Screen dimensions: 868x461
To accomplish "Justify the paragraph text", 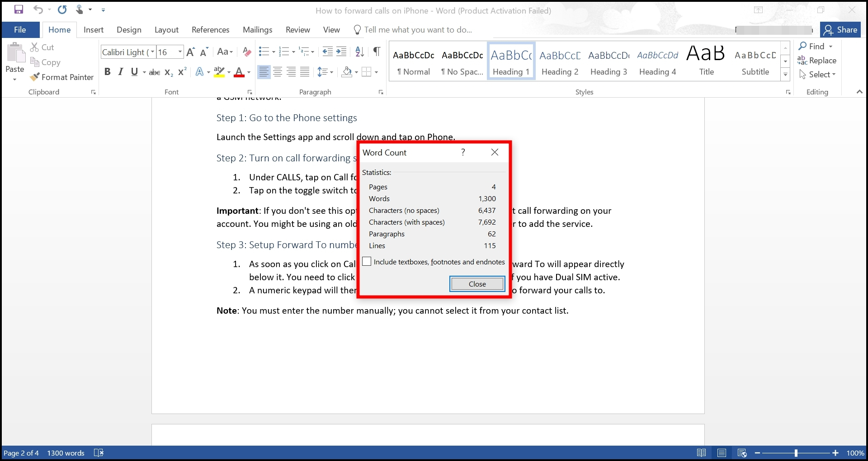I will pyautogui.click(x=305, y=72).
